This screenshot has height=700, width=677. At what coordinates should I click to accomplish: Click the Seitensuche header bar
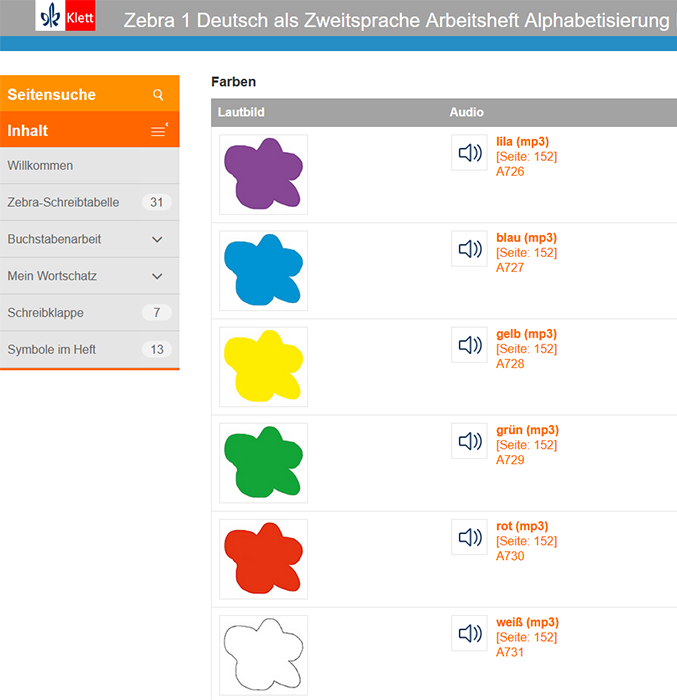pos(90,93)
